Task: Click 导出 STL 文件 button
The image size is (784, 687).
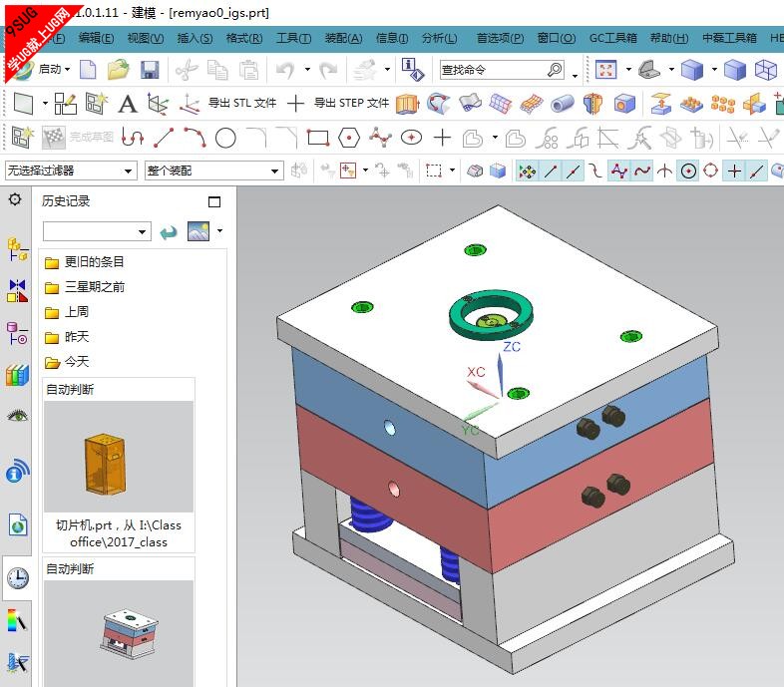Action: click(x=242, y=103)
